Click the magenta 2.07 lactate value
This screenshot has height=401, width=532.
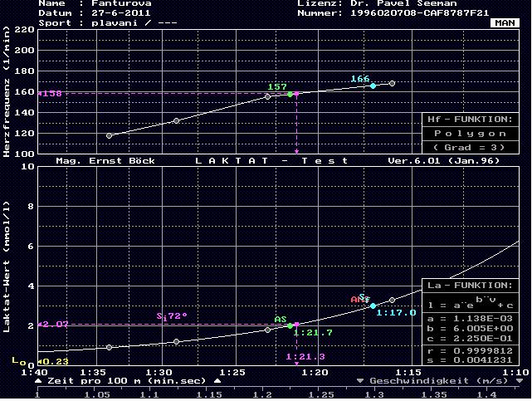point(53,325)
